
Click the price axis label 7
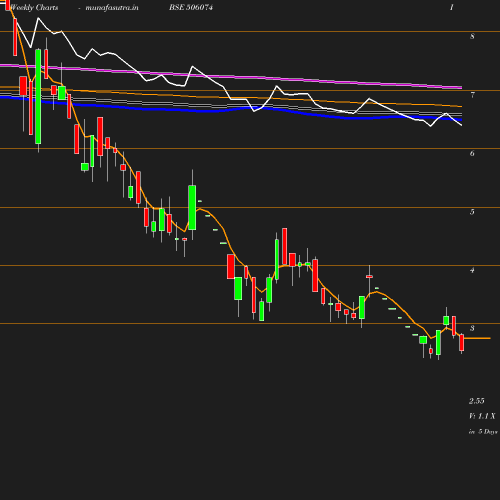(472, 95)
